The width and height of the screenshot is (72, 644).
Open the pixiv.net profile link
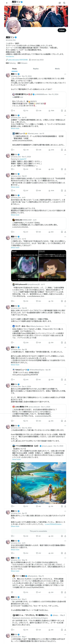[x=18, y=60]
